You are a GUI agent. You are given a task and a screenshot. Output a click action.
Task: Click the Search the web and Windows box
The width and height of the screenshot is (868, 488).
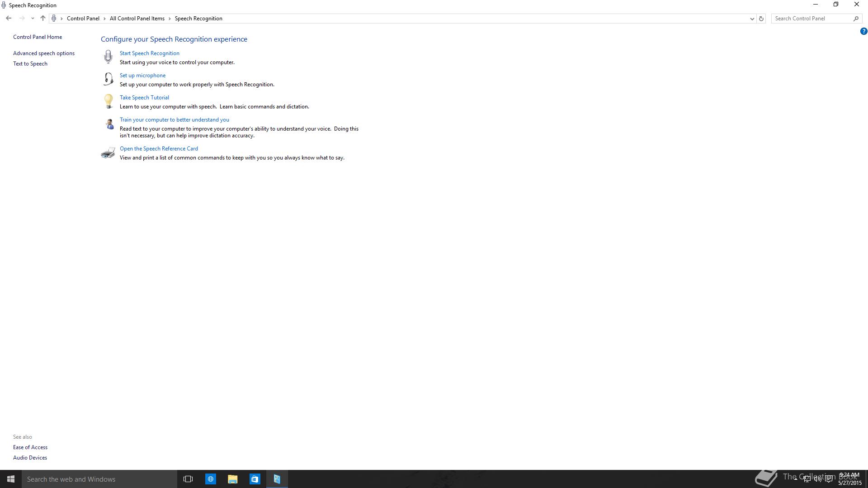(99, 479)
